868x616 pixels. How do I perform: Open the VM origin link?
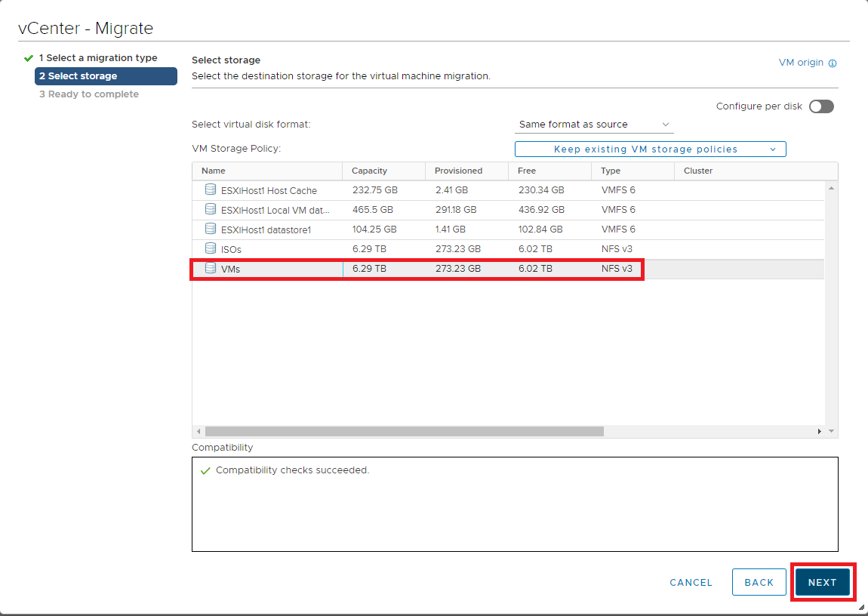click(x=801, y=63)
